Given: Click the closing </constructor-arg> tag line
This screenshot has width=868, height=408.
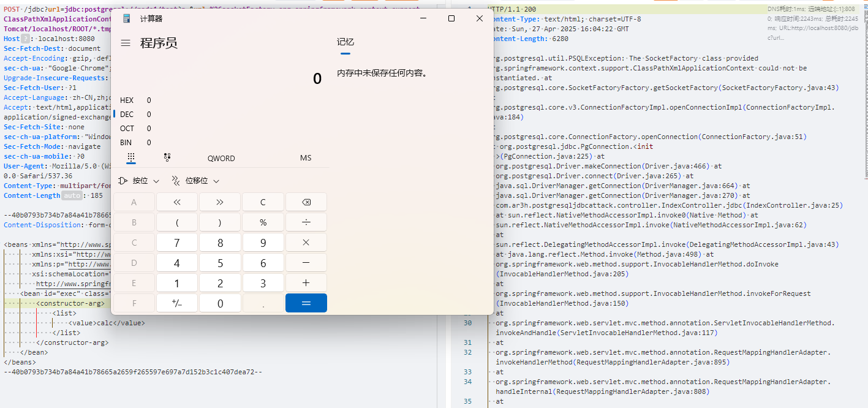Looking at the screenshot, I should tap(72, 342).
